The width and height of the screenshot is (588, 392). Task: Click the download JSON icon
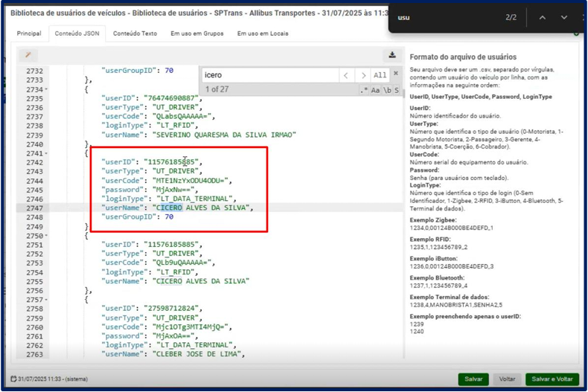392,55
